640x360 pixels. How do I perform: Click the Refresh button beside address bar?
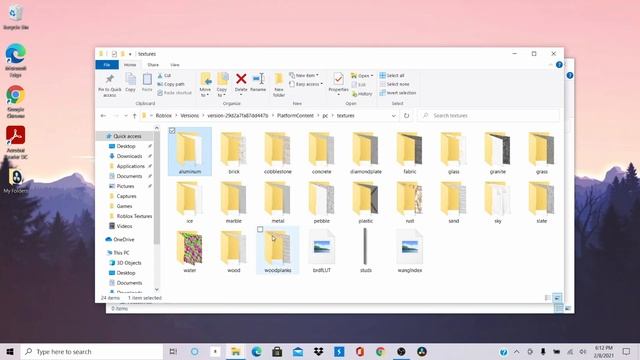(x=406, y=116)
